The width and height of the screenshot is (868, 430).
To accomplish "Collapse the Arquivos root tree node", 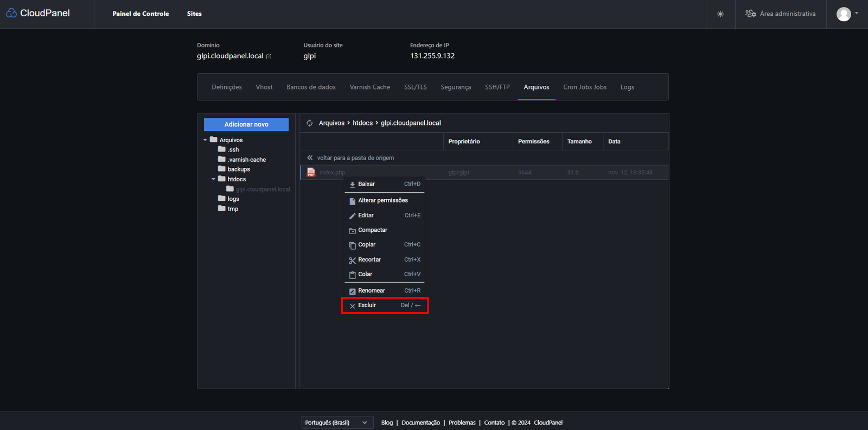I will (x=205, y=140).
